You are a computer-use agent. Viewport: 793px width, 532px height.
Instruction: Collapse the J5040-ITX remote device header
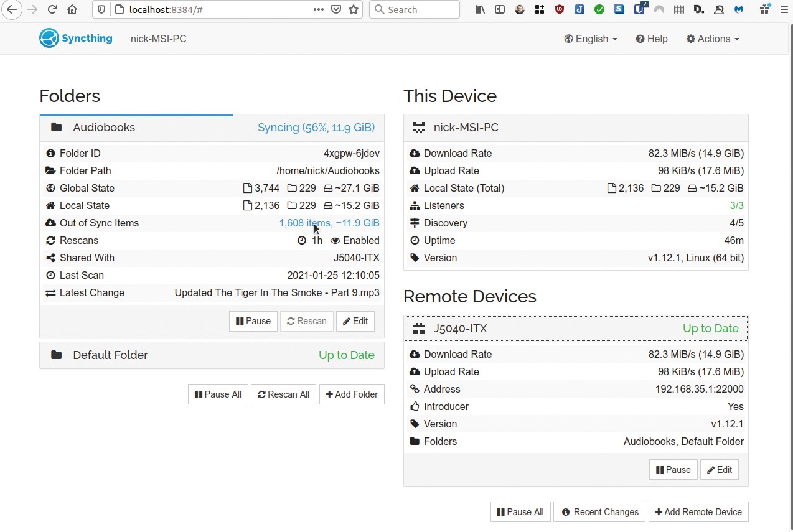click(576, 329)
